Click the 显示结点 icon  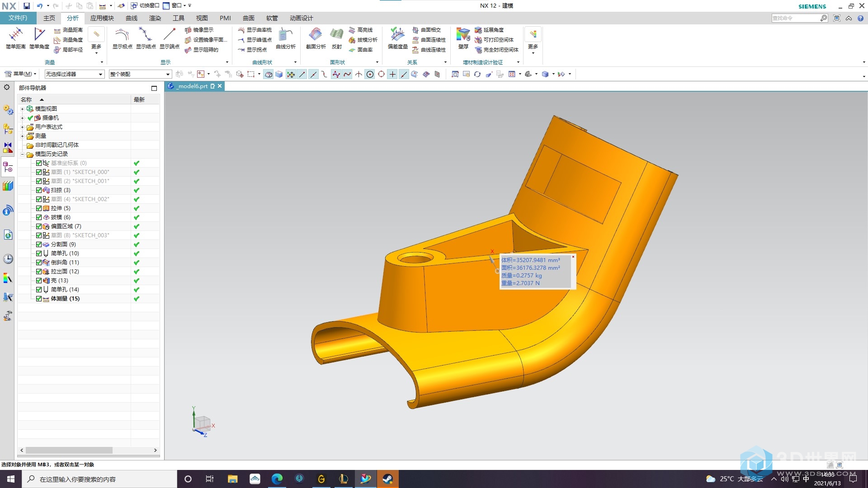146,38
